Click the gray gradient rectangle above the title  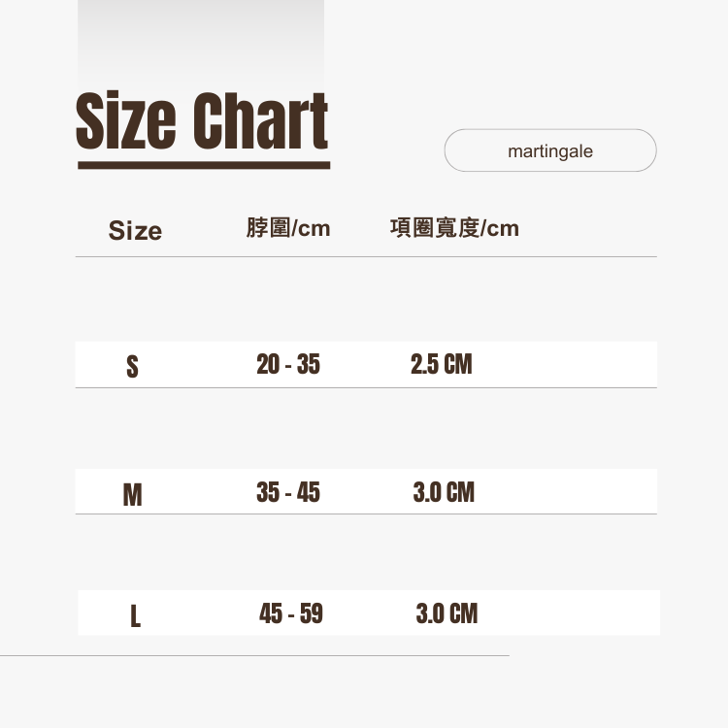tap(201, 39)
